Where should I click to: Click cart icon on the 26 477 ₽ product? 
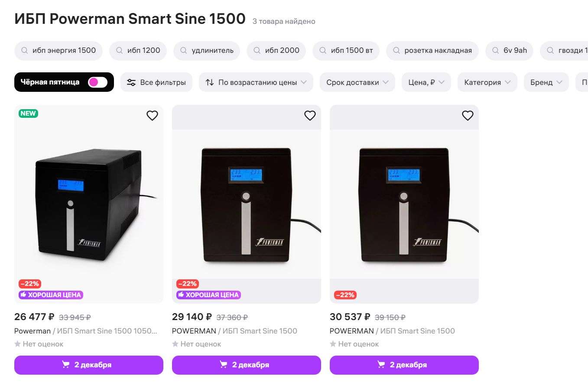point(66,365)
